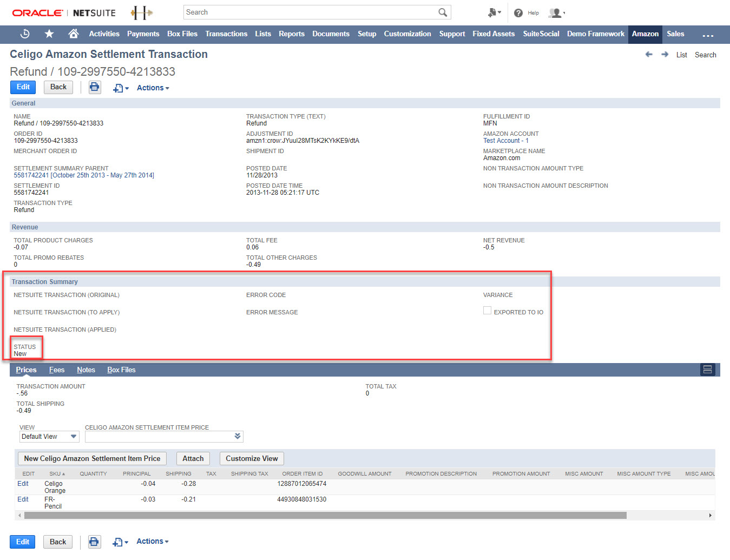Switch to the Box Files subtab
Viewport: 730px width, 560px height.
pos(121,370)
